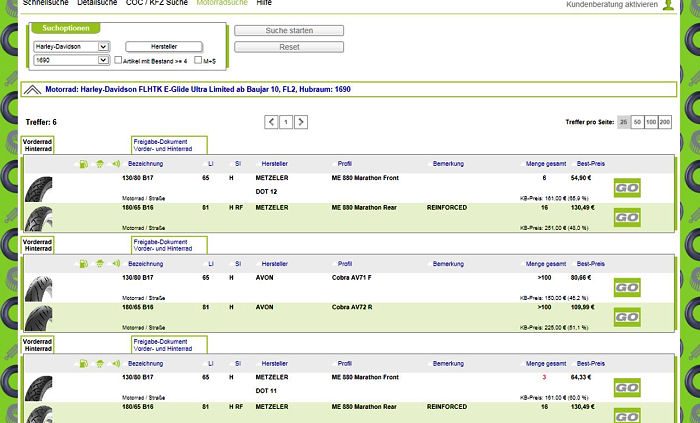This screenshot has width=700, height=423.
Task: Open the 1690 displacement dropdown
Action: [x=72, y=60]
